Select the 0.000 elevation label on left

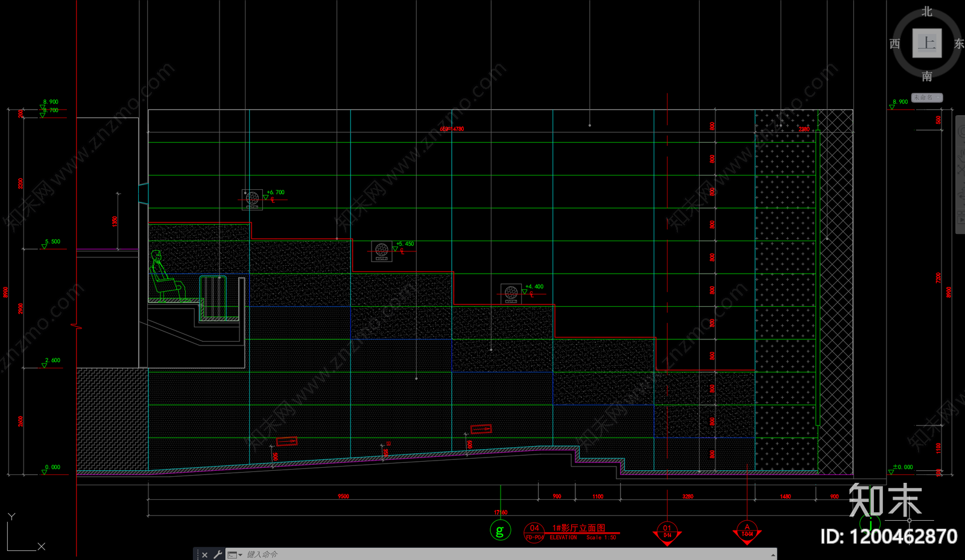pos(52,467)
